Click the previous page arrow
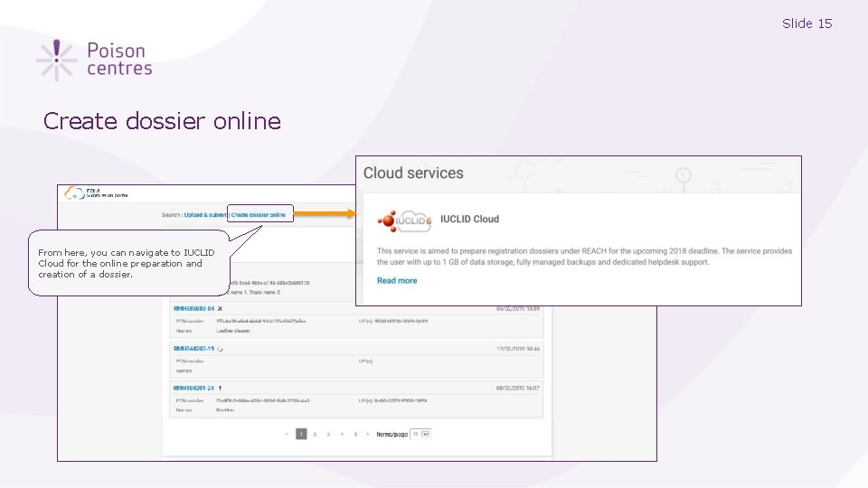 (287, 435)
